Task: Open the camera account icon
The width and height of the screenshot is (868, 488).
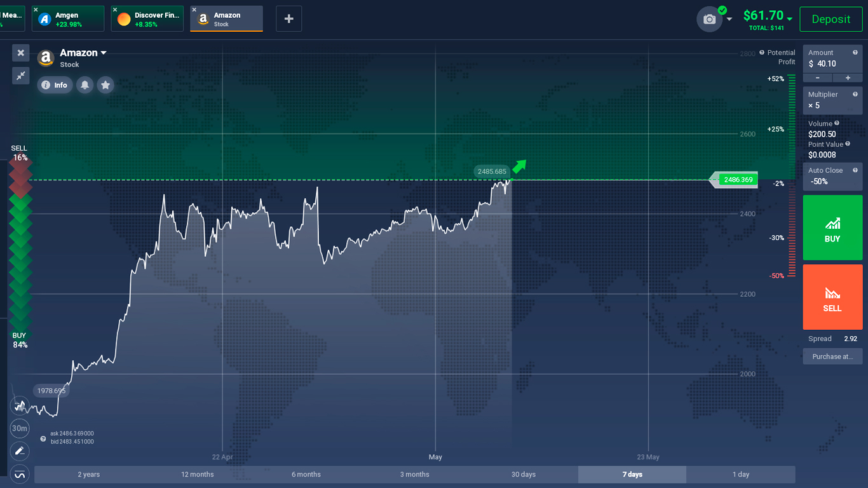Action: click(x=710, y=19)
